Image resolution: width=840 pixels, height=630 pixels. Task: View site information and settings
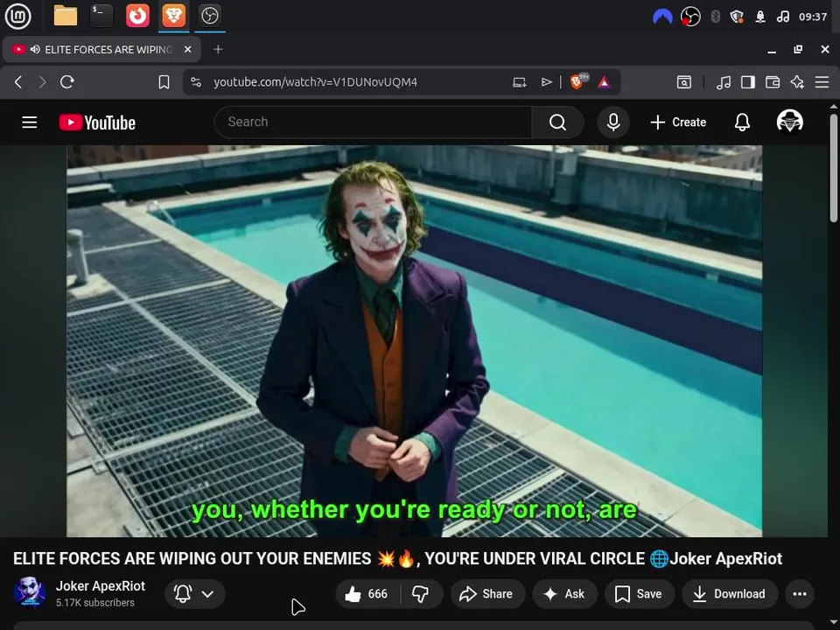pyautogui.click(x=196, y=82)
